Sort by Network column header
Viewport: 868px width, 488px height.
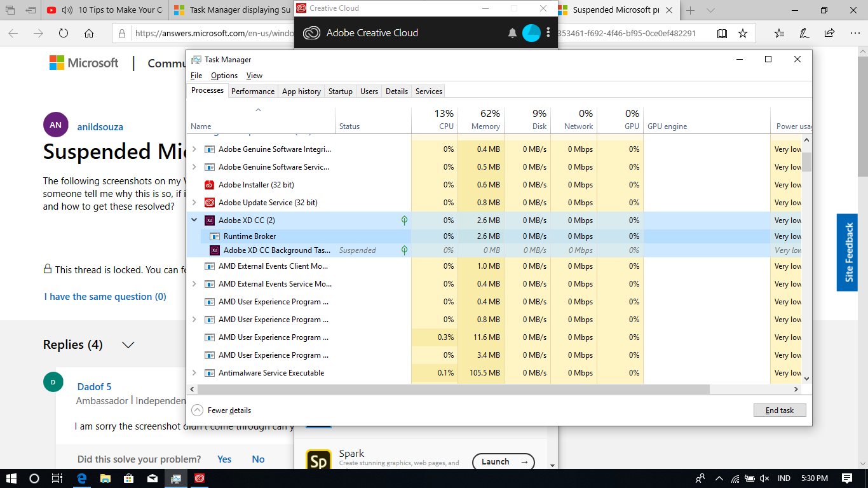(x=574, y=119)
